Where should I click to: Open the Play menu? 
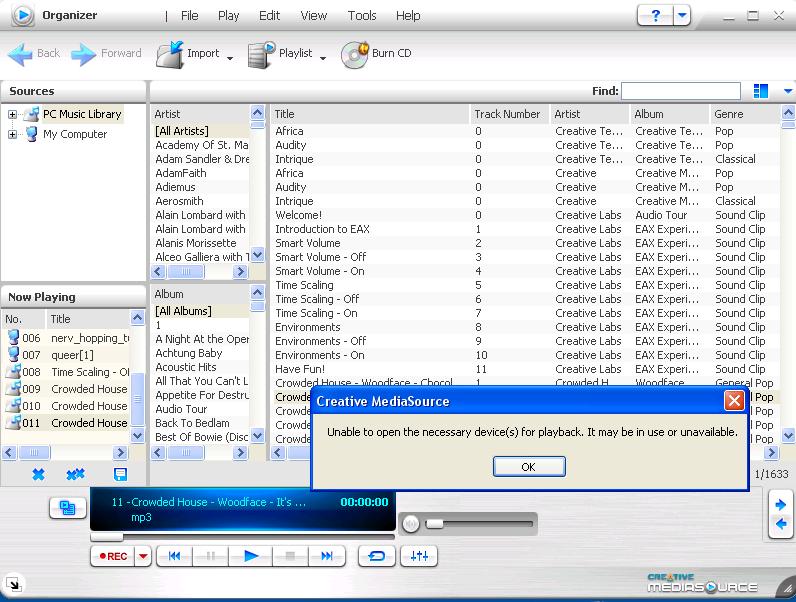tap(228, 16)
